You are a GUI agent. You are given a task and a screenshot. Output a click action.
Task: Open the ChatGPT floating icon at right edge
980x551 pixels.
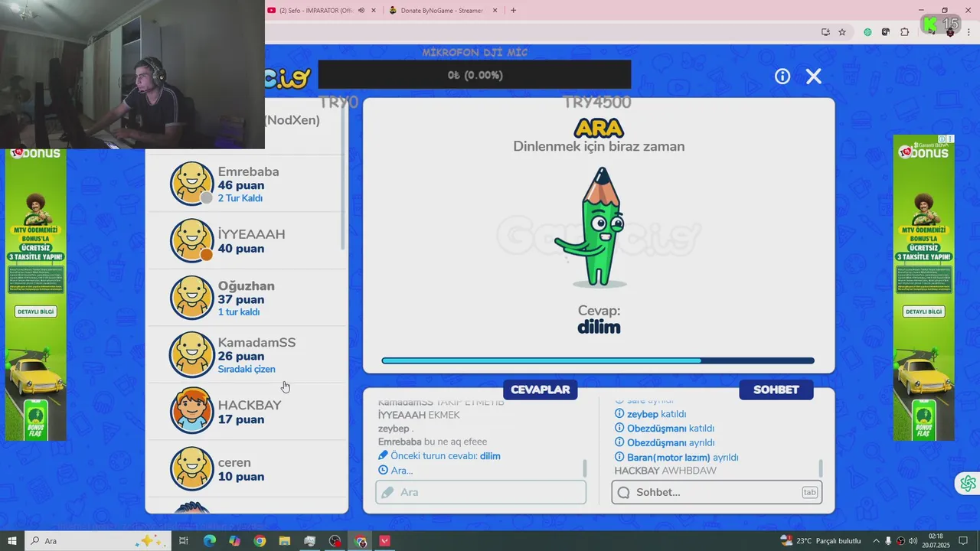pos(968,484)
